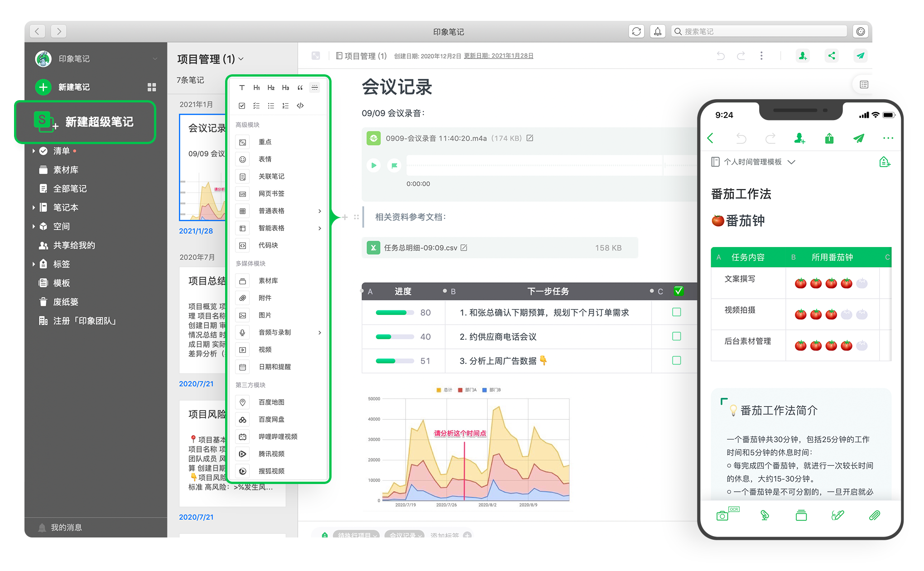Open 我的消息 at sidebar bottom

[60, 527]
